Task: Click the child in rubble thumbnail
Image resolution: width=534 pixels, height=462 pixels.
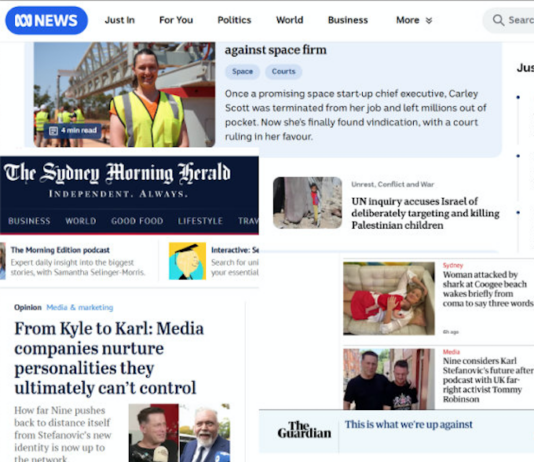Action: click(x=307, y=203)
